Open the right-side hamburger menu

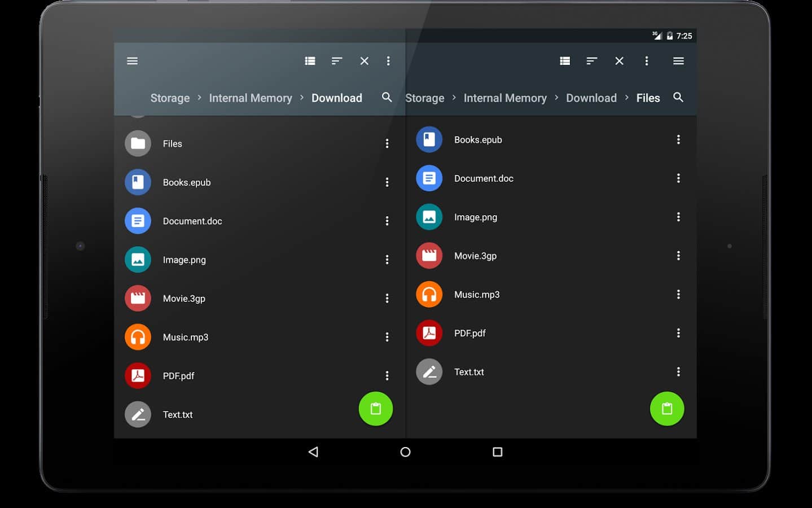coord(678,61)
